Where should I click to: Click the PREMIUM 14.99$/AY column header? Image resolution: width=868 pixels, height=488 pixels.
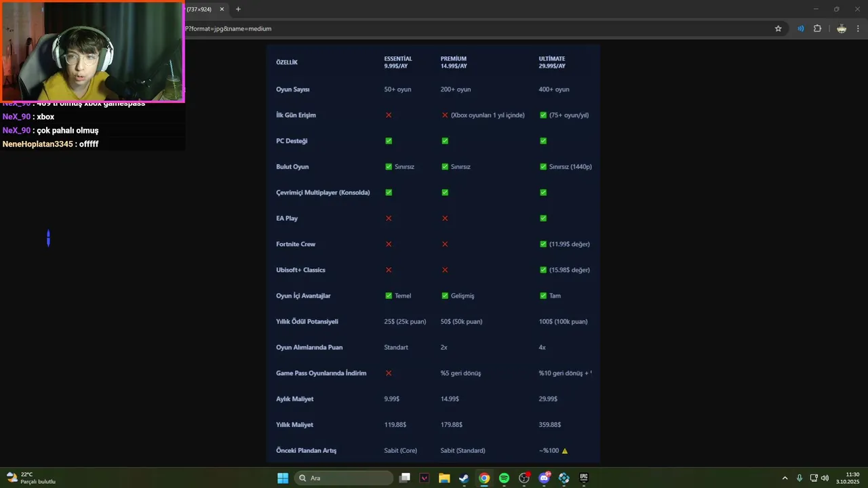pos(454,62)
